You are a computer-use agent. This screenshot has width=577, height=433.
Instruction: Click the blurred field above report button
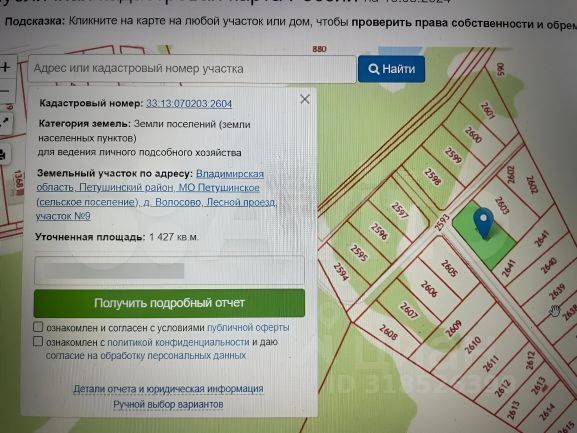[x=169, y=270]
